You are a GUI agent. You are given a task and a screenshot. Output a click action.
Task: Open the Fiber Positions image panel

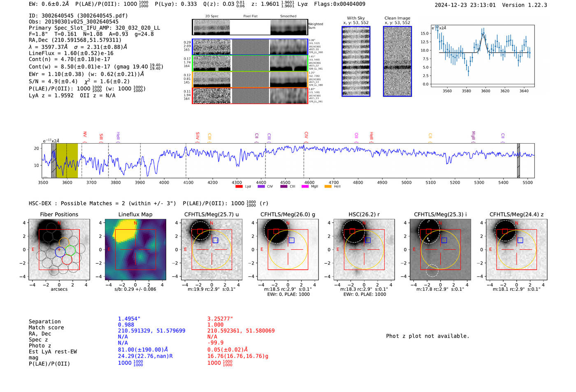59,250
